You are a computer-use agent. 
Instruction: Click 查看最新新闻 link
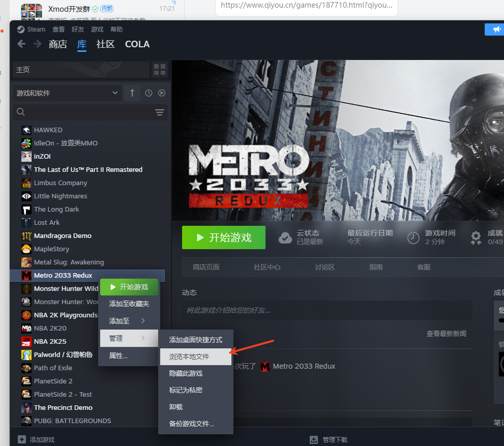446,334
